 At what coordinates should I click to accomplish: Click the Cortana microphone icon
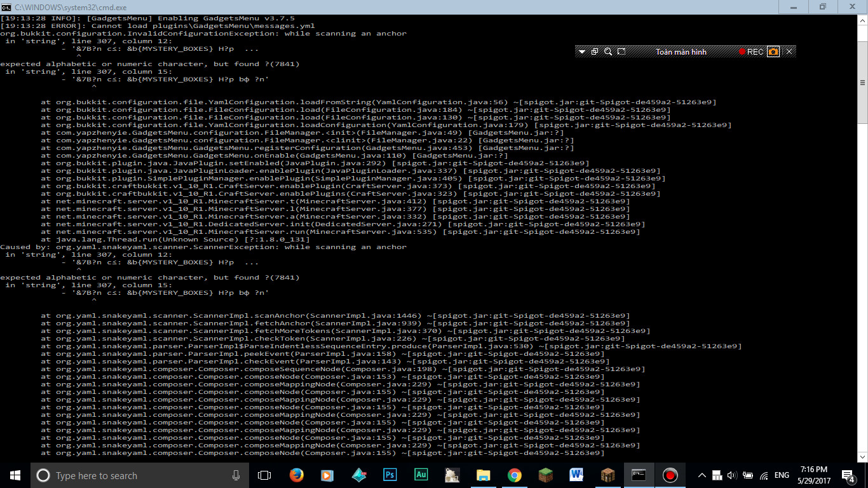[236, 475]
